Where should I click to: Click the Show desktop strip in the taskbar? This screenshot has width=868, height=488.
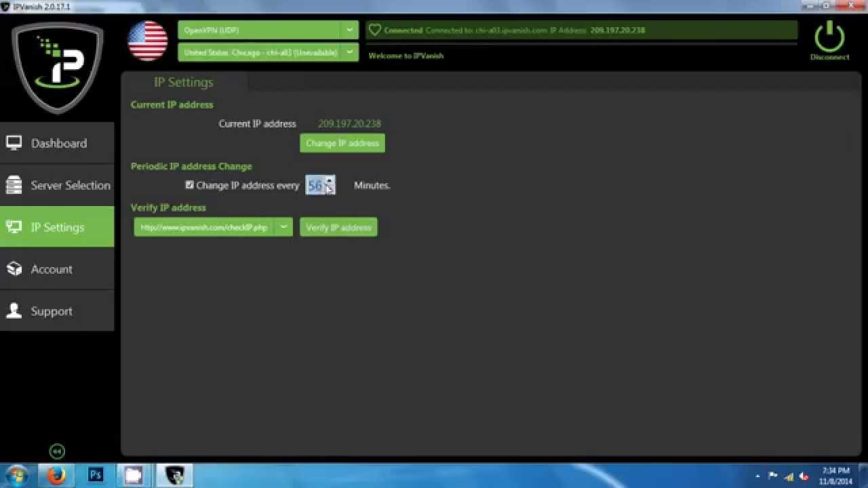(x=863, y=475)
